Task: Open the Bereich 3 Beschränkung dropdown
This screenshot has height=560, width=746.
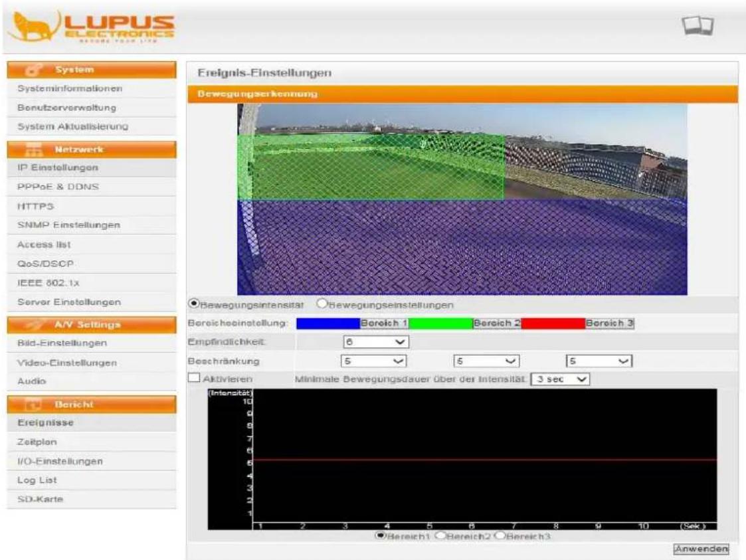Action: 599,361
